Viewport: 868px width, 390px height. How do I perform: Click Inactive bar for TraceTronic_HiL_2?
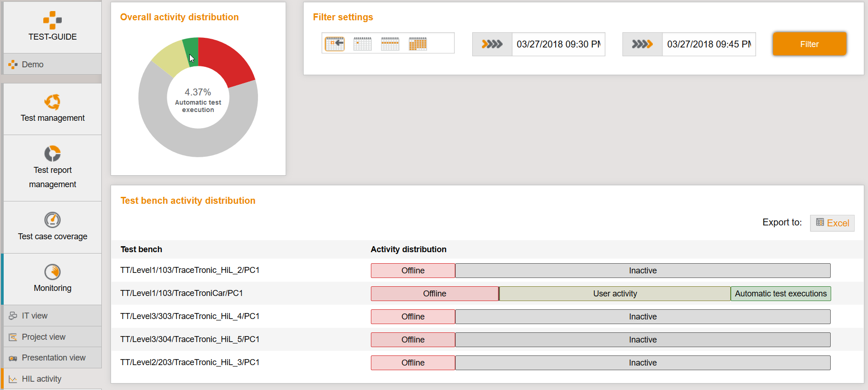click(x=643, y=271)
